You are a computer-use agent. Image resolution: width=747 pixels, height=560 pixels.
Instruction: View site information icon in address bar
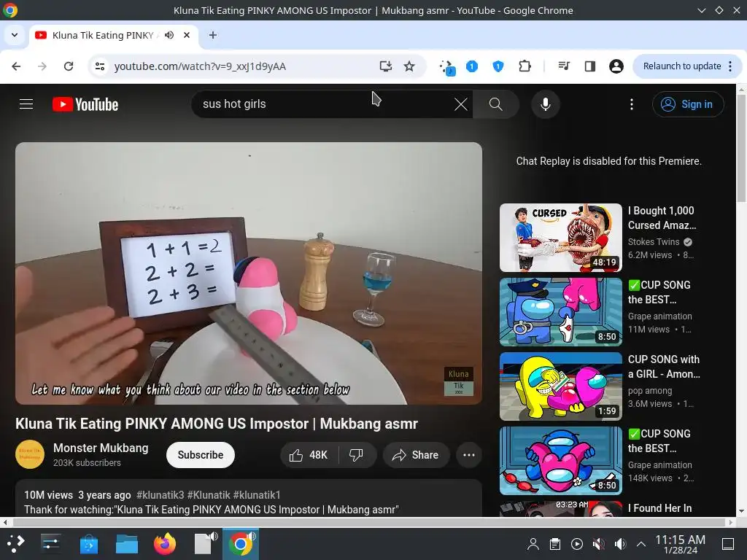point(99,66)
